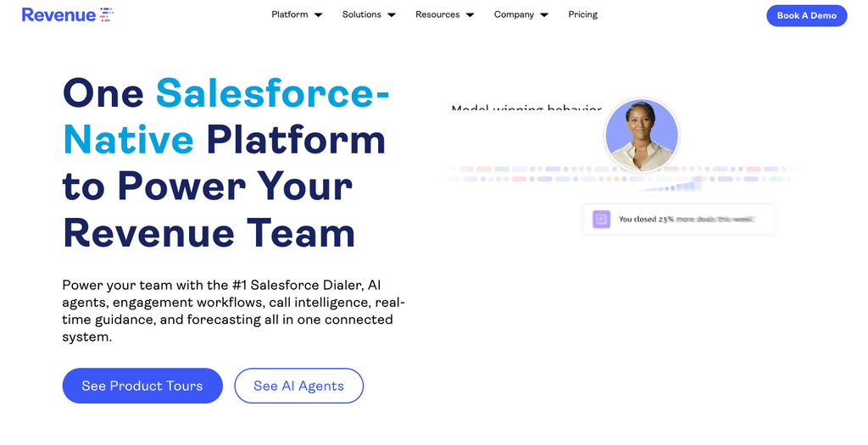868x445 pixels.
Task: Expand the Resources dropdown arrow
Action: [470, 15]
